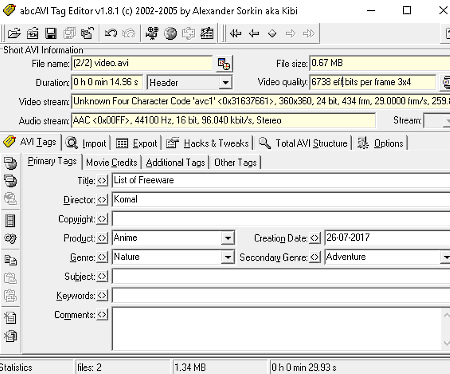The width and height of the screenshot is (450, 374).
Task: Click the Audio stream text AAC <0x00FF>
Action: coord(101,120)
